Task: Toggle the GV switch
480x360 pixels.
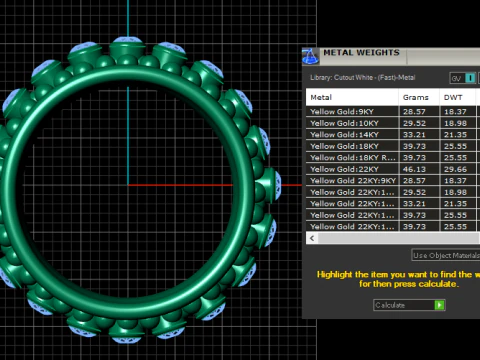Action: [x=463, y=78]
